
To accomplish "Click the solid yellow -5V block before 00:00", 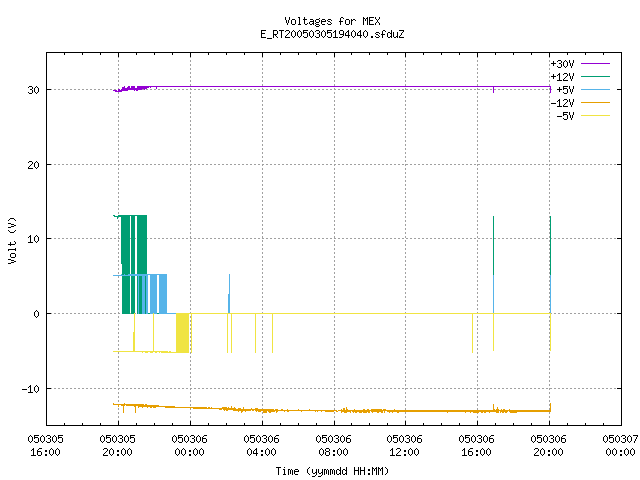I will coord(182,333).
